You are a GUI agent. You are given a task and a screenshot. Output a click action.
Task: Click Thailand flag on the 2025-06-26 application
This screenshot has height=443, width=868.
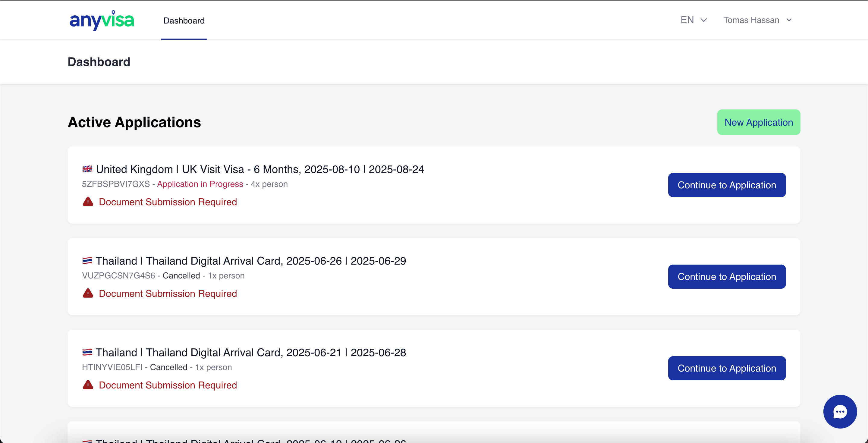[x=87, y=260]
